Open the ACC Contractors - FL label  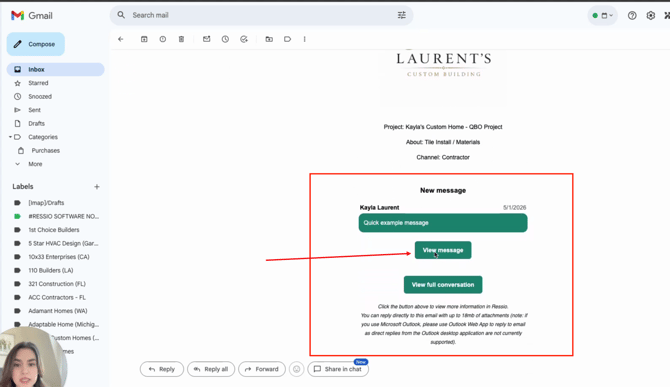point(56,297)
